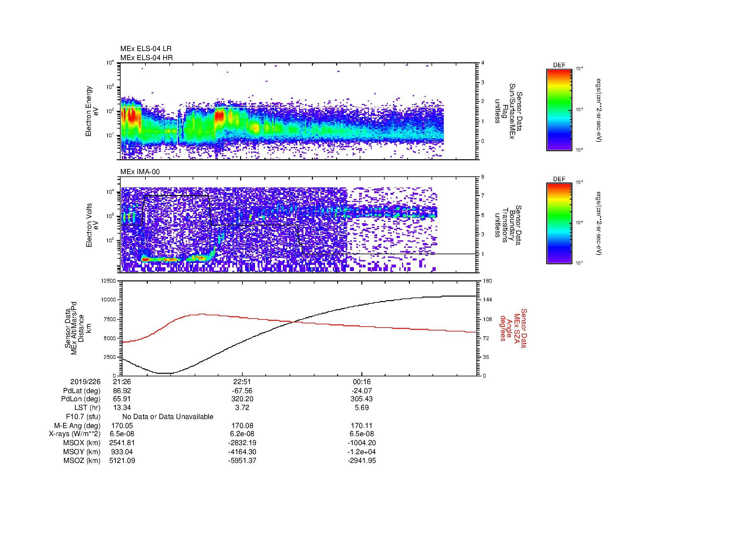
Task: Click the Electron Energy eV axis label
Action: 92,111
